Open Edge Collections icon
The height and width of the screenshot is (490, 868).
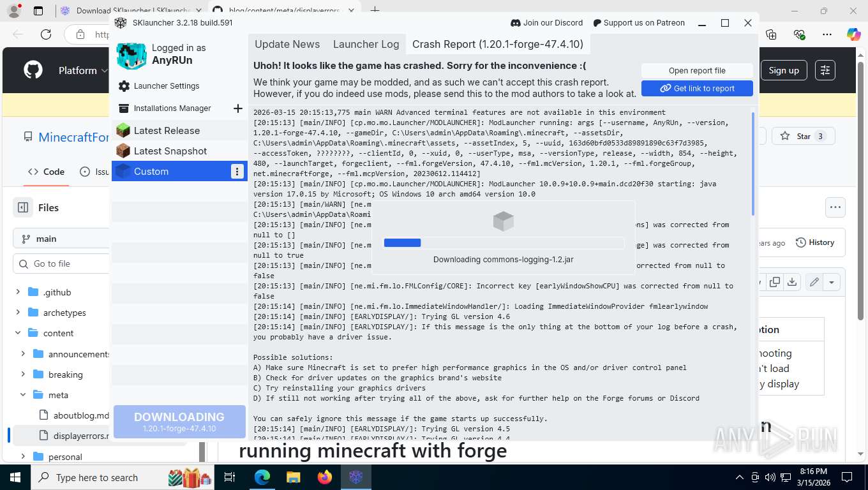tap(771, 34)
